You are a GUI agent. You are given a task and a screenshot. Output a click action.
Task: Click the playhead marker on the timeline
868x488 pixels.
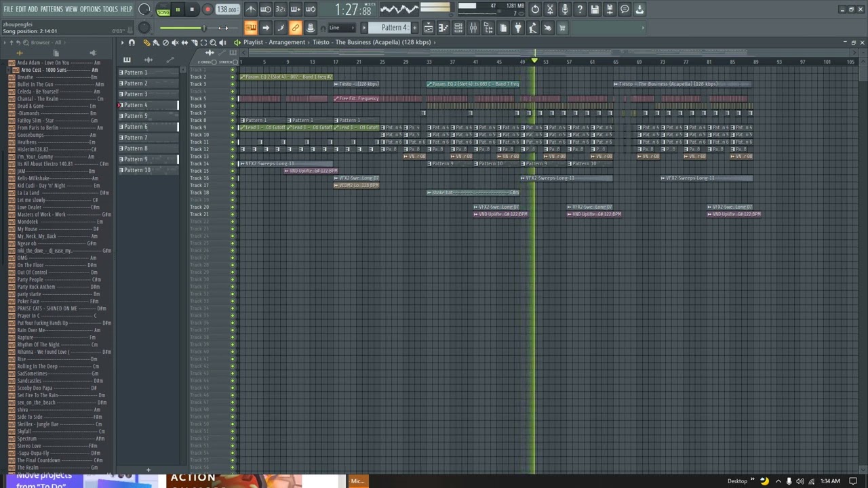(534, 62)
